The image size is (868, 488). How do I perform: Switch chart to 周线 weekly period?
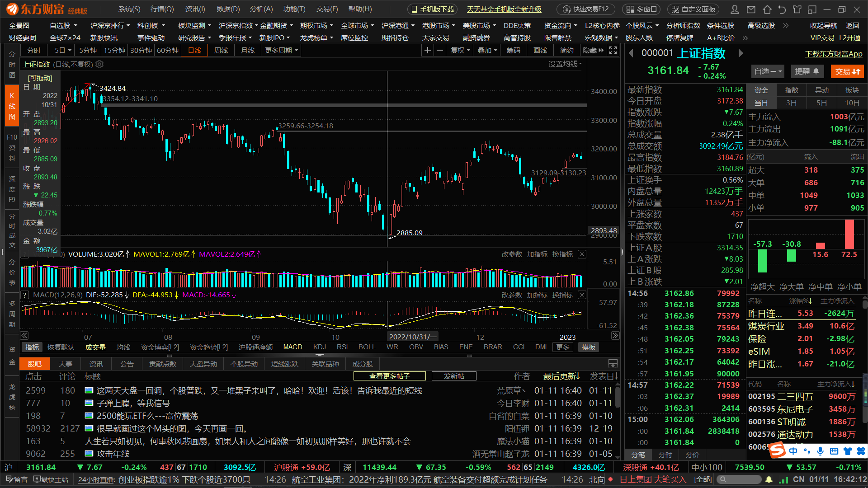tap(221, 50)
